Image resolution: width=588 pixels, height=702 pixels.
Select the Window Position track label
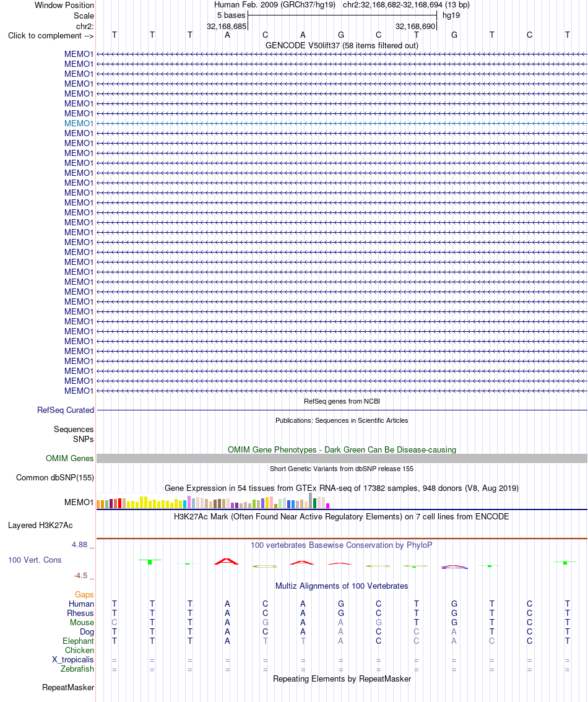(x=64, y=6)
